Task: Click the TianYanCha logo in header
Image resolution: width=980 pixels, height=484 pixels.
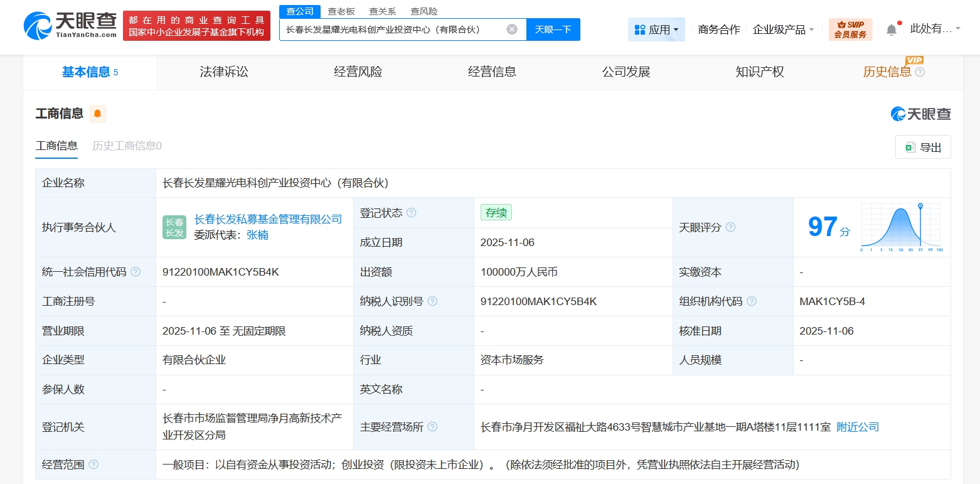Action: pos(70,25)
